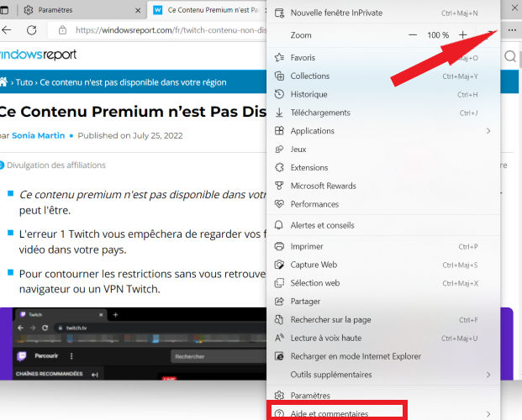Click the Historique clock icon
The width and height of the screenshot is (522, 420).
pos(279,94)
